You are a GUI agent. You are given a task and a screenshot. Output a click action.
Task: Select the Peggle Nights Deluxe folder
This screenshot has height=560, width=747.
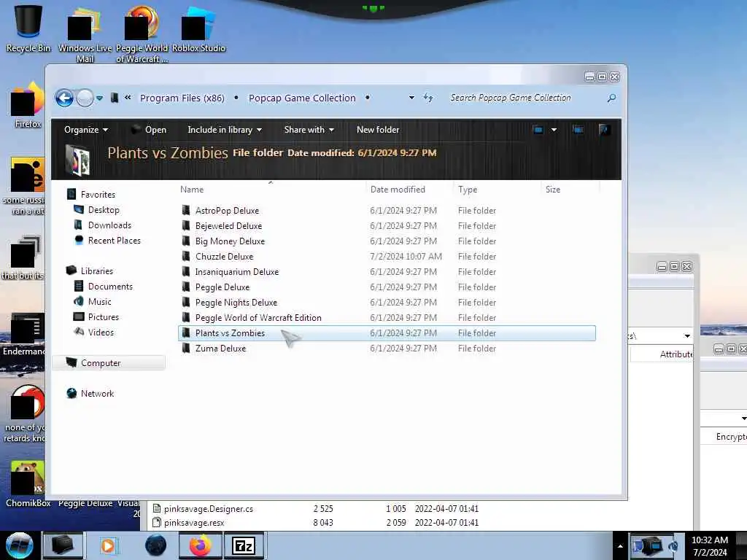point(236,303)
